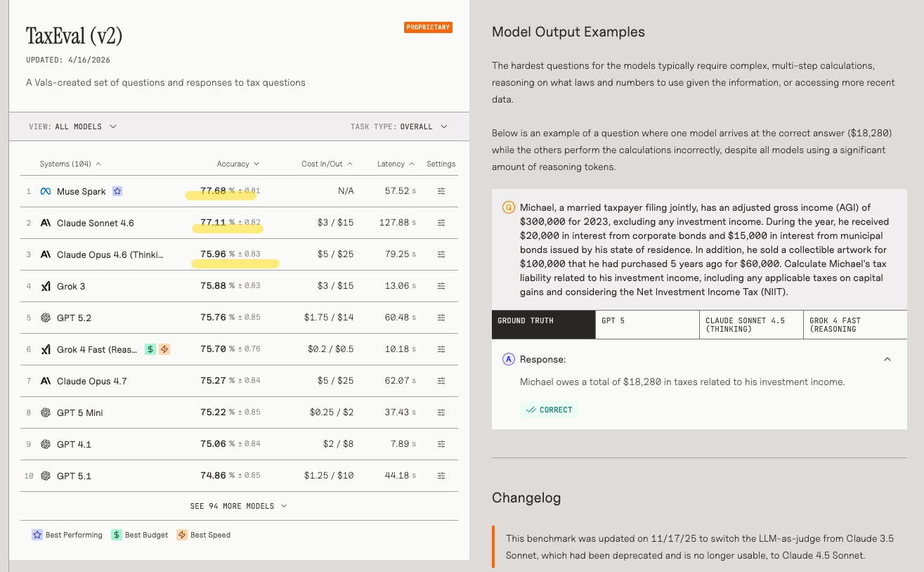Open settings icon for Muse Spark row
The width and height of the screenshot is (924, 572).
pos(441,191)
